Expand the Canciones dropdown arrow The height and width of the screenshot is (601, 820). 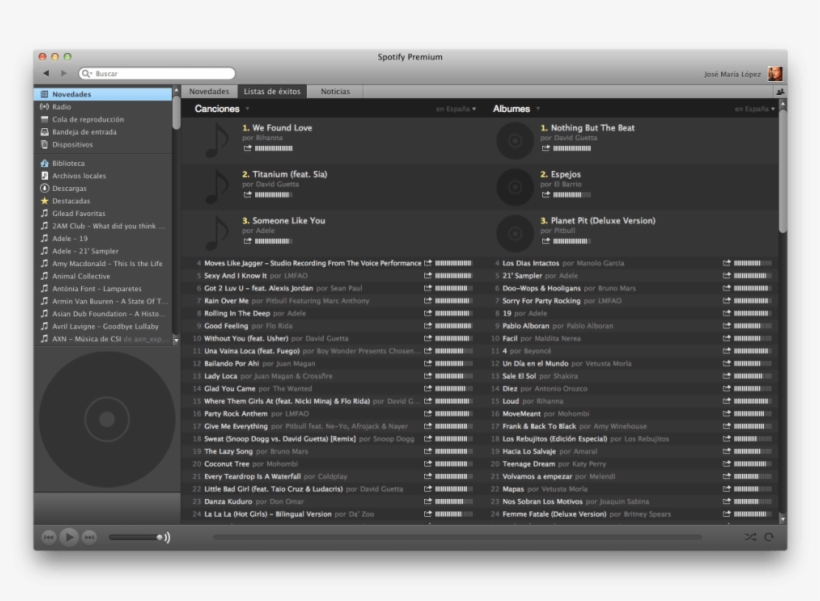pos(247,109)
